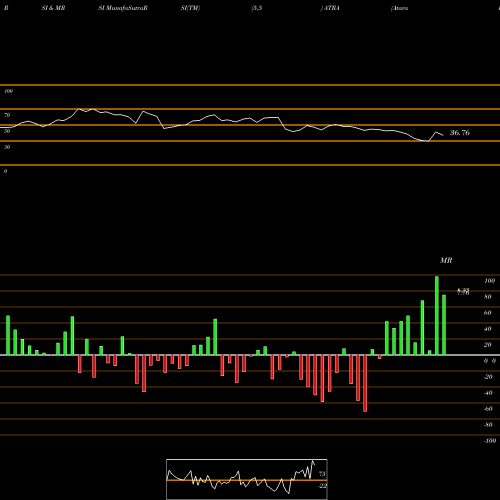Image resolution: width=500 pixels, height=500 pixels.
Task: Click the overlapping 7.76 value beside MR bars
Action: pyautogui.click(x=463, y=292)
